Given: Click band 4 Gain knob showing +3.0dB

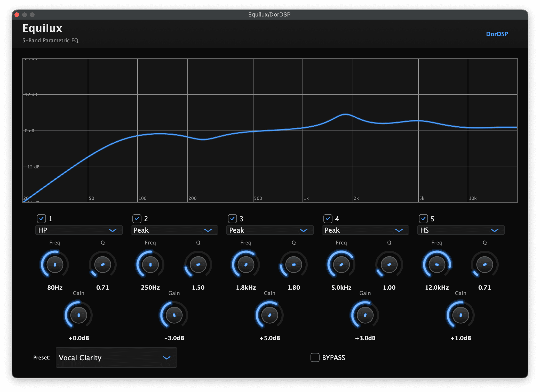Looking at the screenshot, I should [x=364, y=315].
